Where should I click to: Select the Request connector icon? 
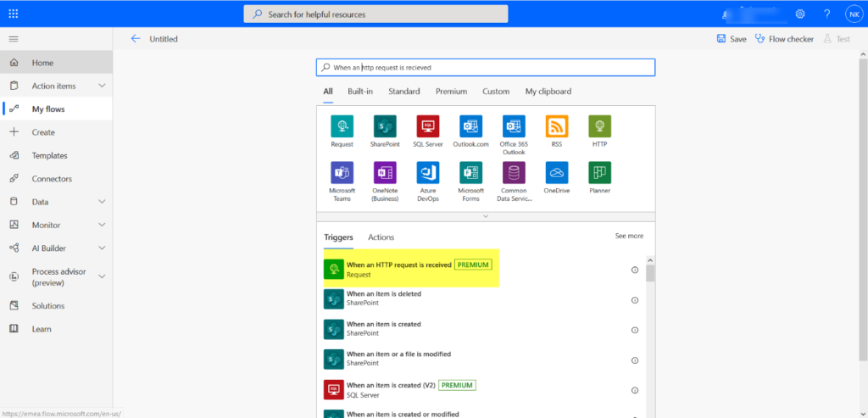[x=342, y=126]
